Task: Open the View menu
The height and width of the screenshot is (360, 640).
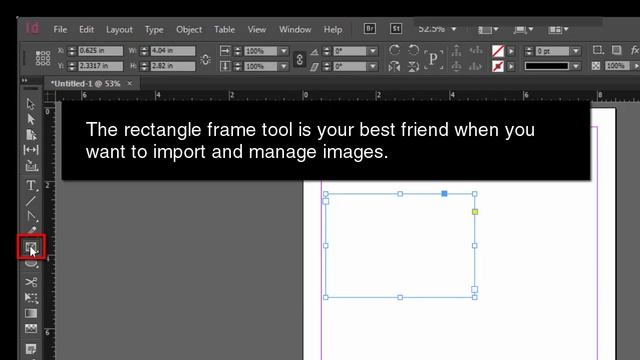Action: pos(257,29)
